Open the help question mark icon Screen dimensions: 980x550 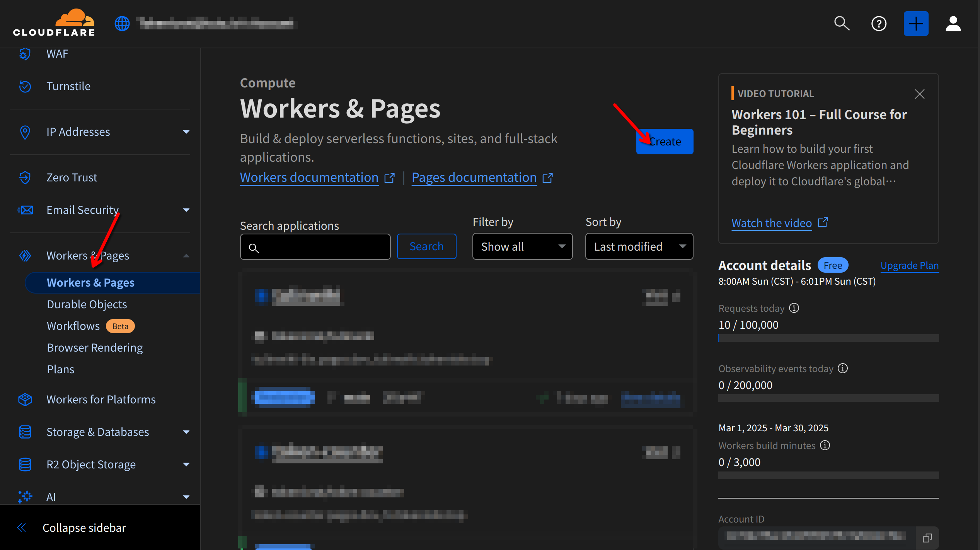point(879,24)
